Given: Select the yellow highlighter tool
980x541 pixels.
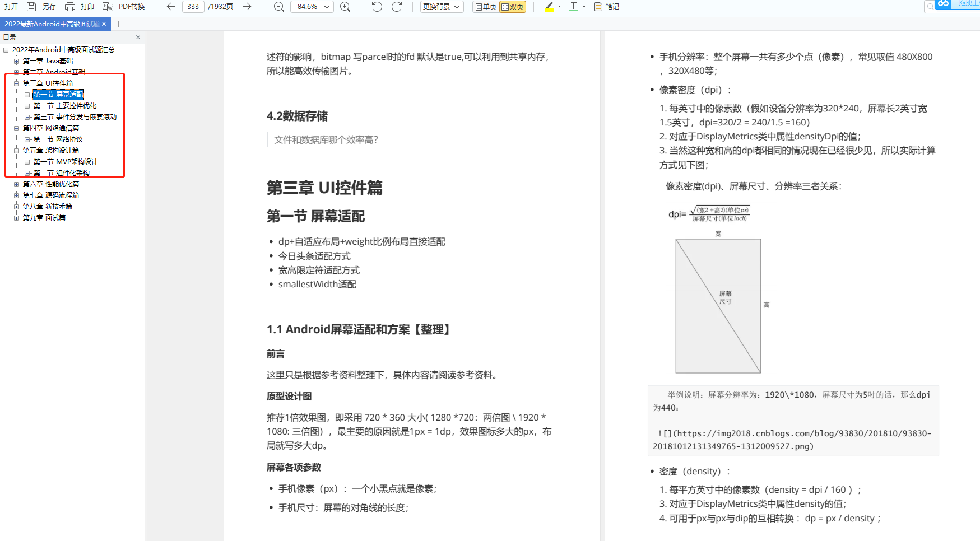Looking at the screenshot, I should (x=549, y=7).
